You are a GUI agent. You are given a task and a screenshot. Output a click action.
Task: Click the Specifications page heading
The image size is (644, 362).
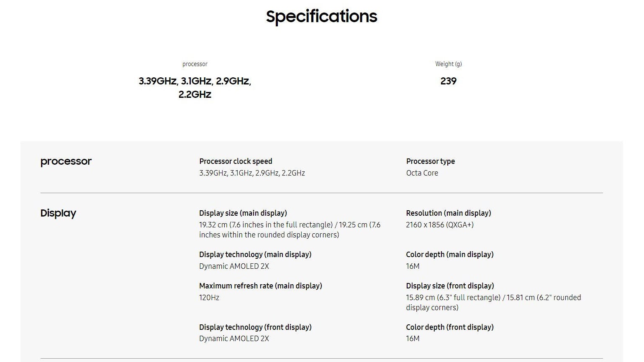pos(321,17)
